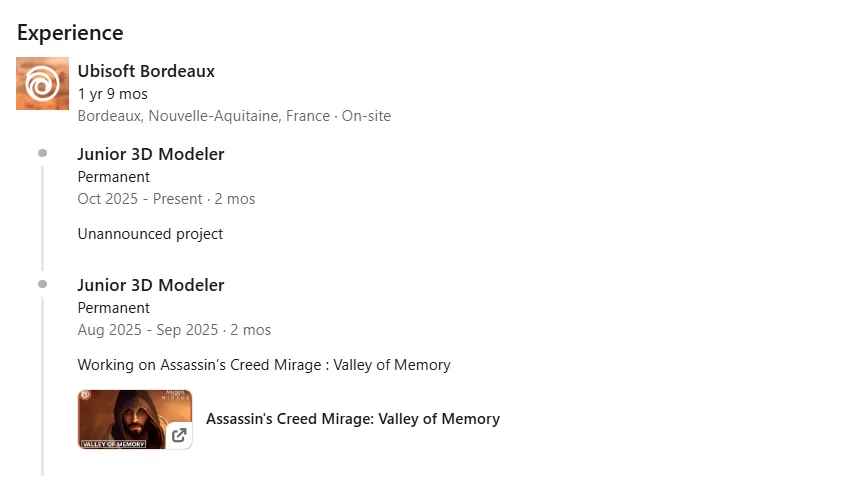Screen dimensions: 856x482
Task: Open the Assassin's Creed Mirage: Valley of Memory media title
Action: coord(352,419)
